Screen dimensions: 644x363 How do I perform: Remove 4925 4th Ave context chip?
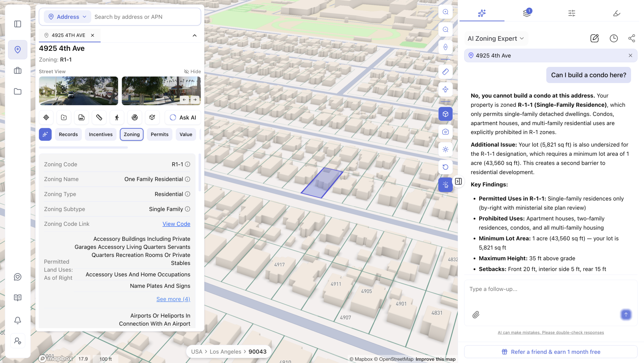(x=630, y=55)
